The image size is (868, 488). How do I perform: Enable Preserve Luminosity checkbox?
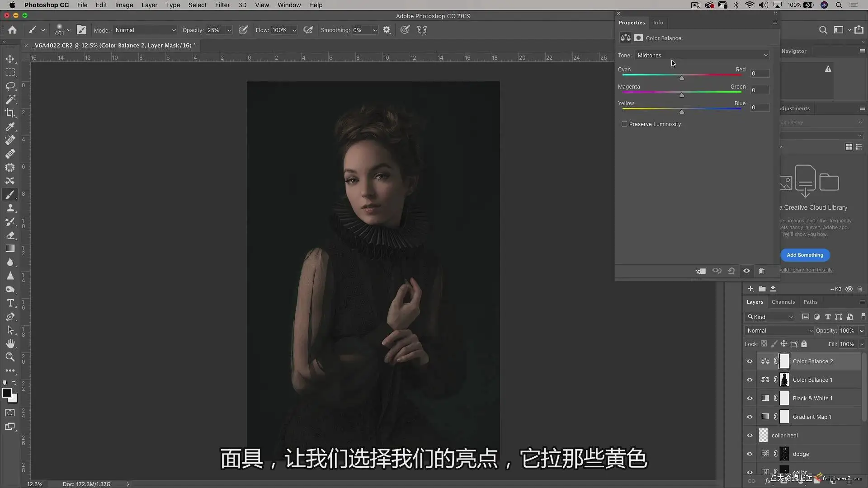coord(624,124)
